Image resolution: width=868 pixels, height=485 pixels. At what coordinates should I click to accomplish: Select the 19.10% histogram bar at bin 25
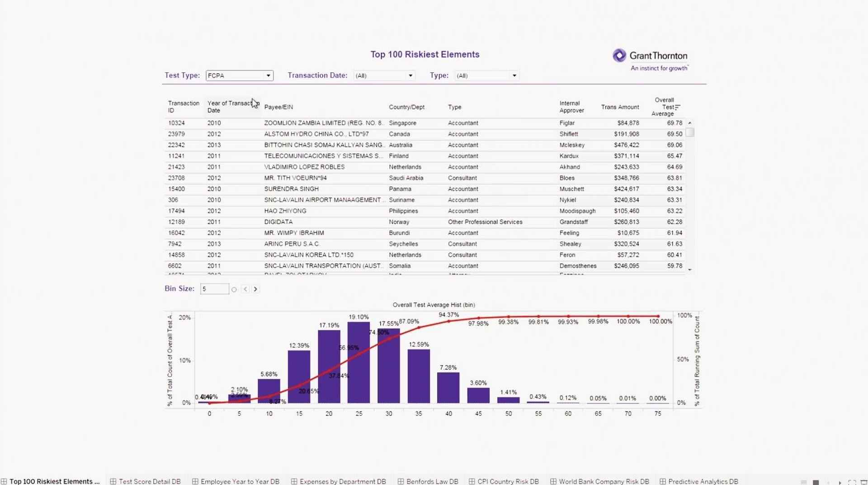(359, 363)
